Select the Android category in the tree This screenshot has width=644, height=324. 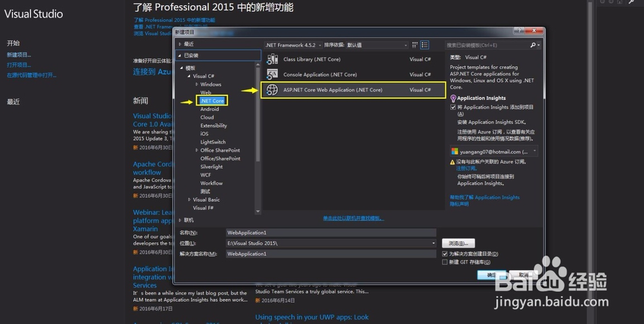pyautogui.click(x=209, y=109)
